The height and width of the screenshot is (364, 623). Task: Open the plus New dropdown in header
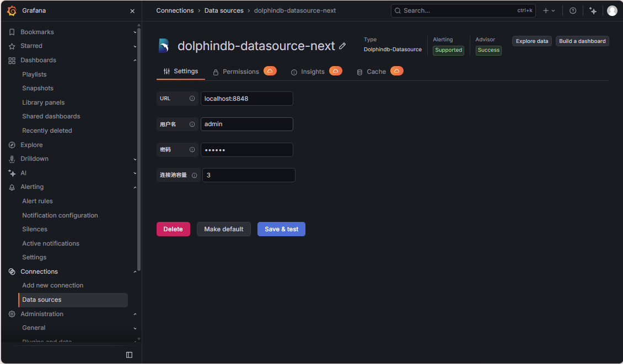tap(549, 10)
